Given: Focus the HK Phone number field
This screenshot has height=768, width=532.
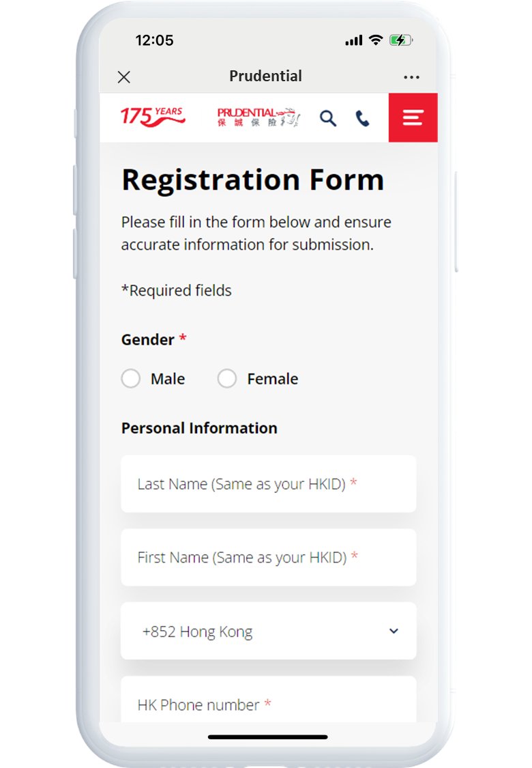Looking at the screenshot, I should [268, 703].
